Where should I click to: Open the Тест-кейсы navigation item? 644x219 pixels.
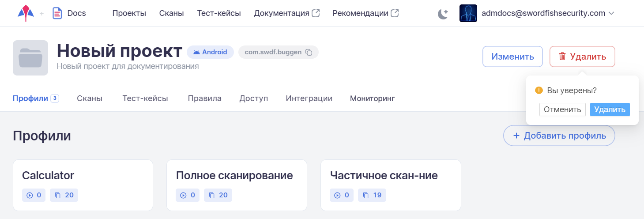(x=219, y=13)
